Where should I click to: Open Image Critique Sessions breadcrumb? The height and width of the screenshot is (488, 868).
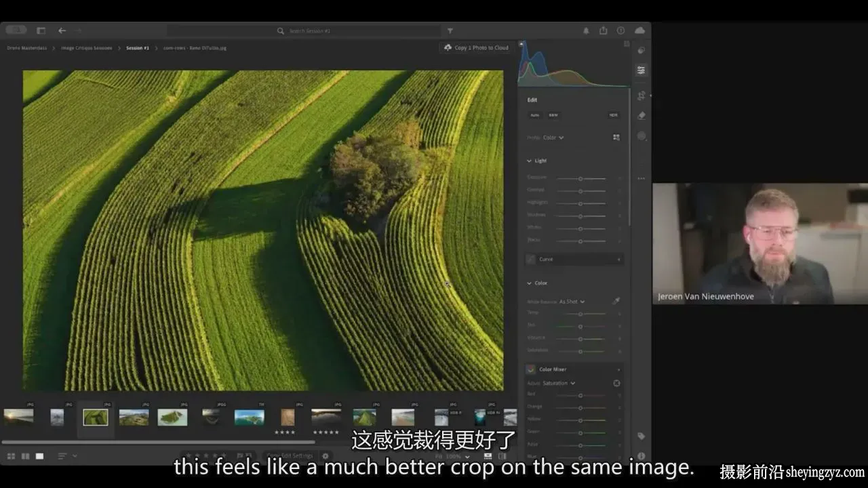pos(86,48)
